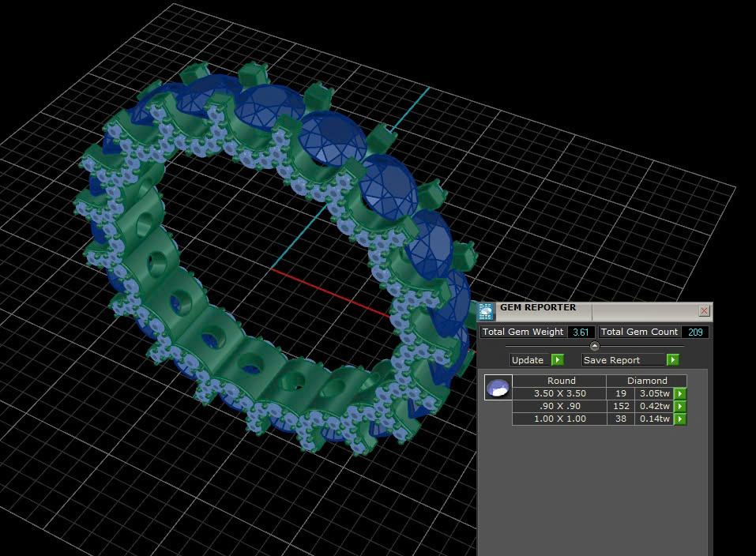Click green arrow for the 0.42tw row
The width and height of the screenshot is (756, 556).
coord(679,406)
